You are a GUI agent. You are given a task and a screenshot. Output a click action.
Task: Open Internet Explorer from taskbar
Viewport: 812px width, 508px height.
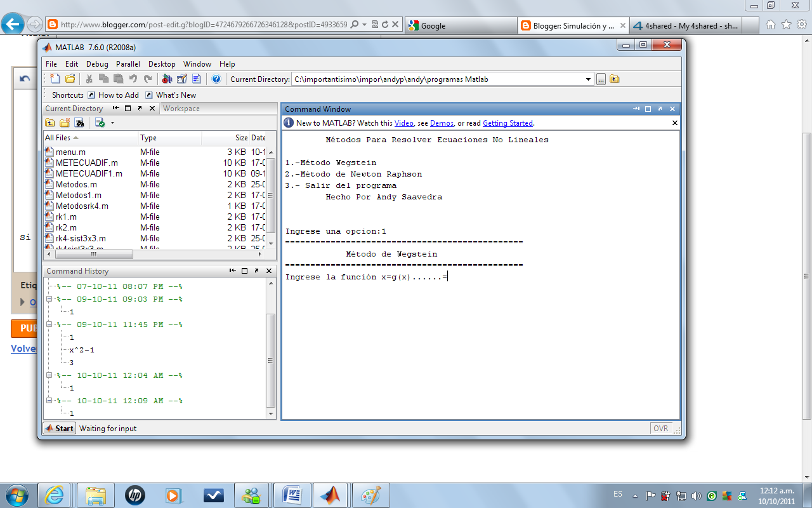[55, 495]
